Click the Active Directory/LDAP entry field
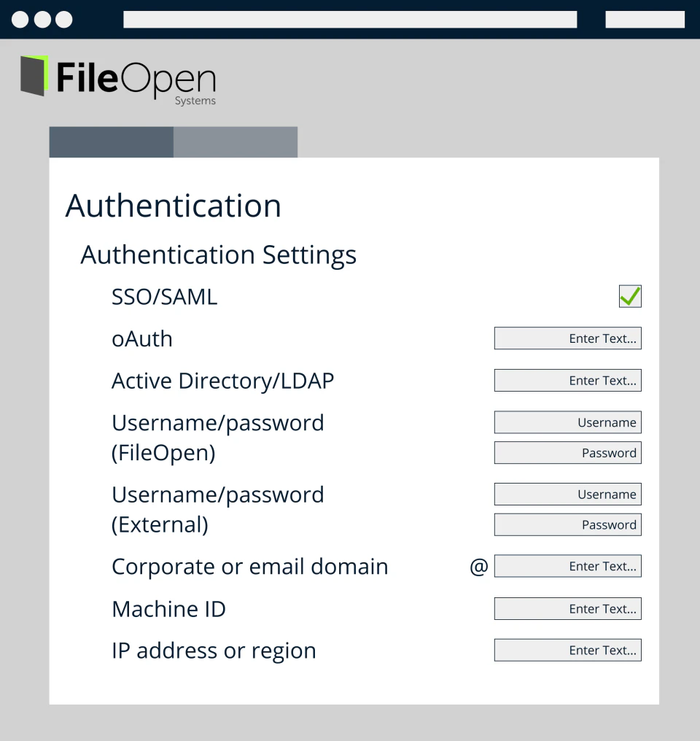 [x=567, y=380]
